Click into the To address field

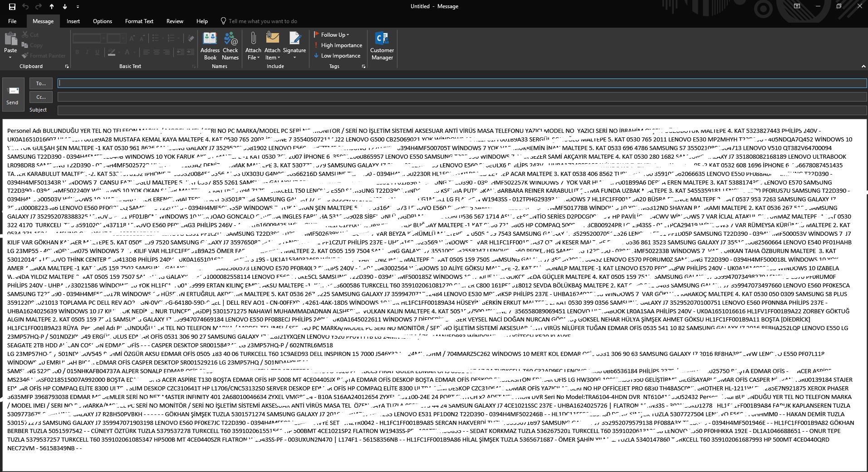(x=462, y=83)
